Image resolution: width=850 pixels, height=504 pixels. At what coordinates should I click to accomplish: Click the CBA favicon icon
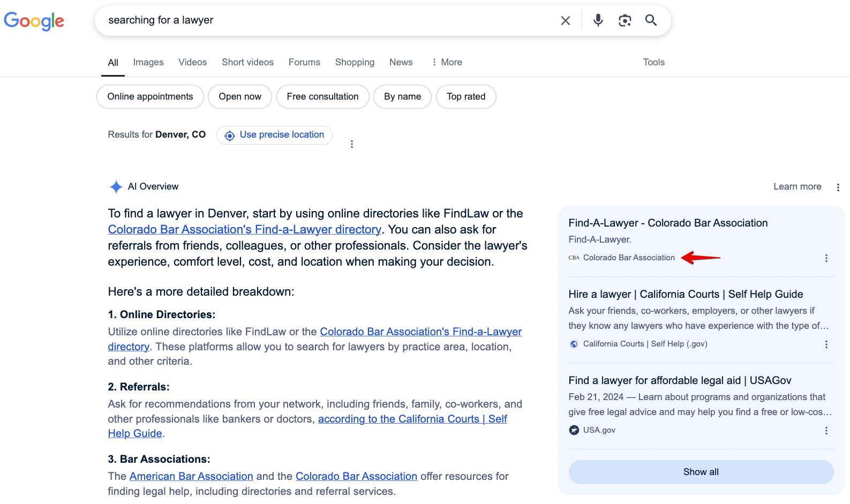click(574, 258)
